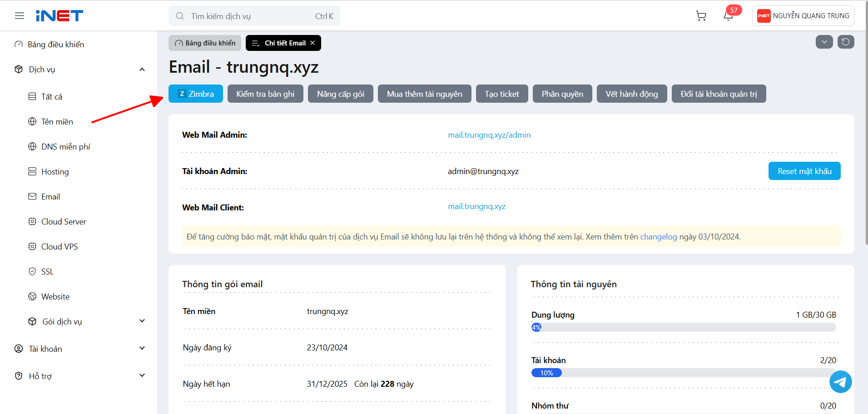Open Web Mail Client mail.trungnq.xyz link
The height and width of the screenshot is (414, 868).
tap(476, 206)
